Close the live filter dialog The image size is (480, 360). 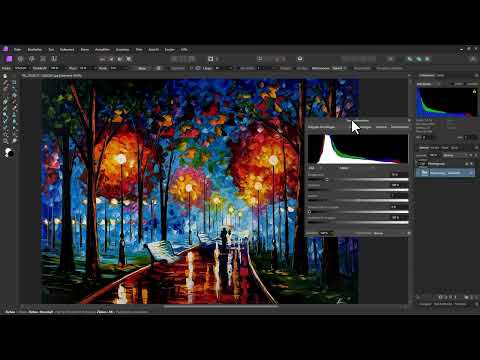click(409, 120)
